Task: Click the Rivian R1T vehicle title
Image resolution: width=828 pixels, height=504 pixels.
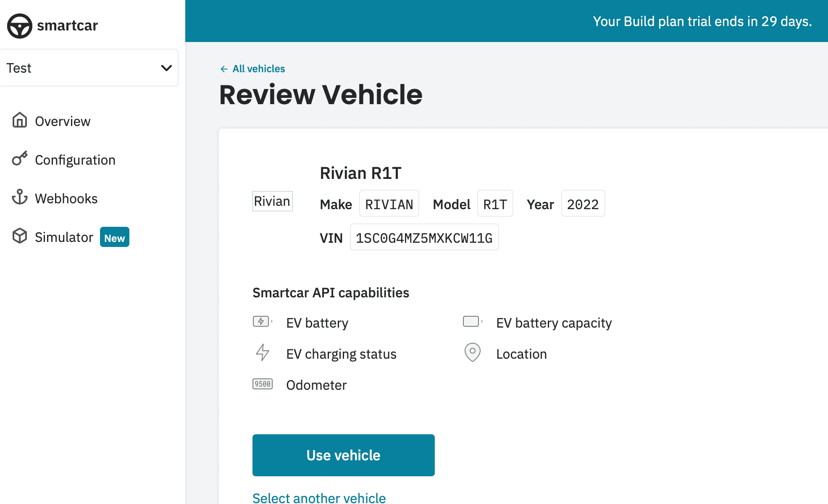Action: [361, 173]
